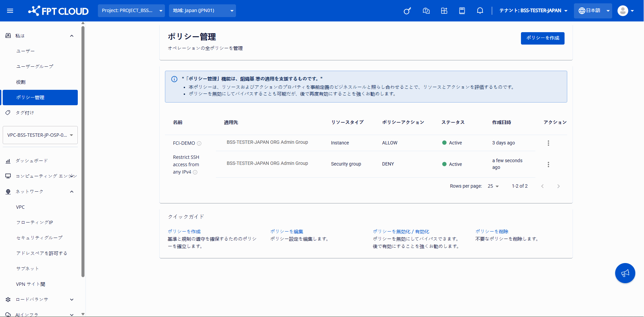Image resolution: width=644 pixels, height=317 pixels.
Task: Open the ポリシーを作成 quick guide link
Action: pyautogui.click(x=184, y=232)
